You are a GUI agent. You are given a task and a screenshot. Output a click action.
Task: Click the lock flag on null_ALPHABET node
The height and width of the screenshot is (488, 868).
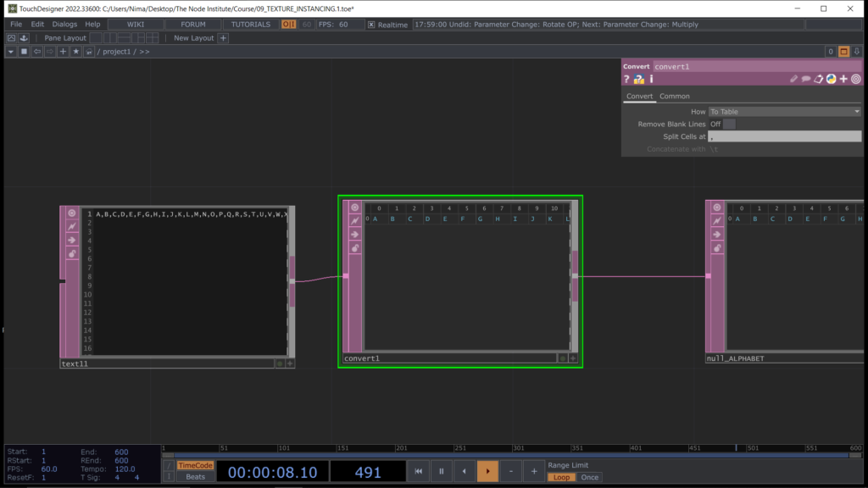(717, 248)
